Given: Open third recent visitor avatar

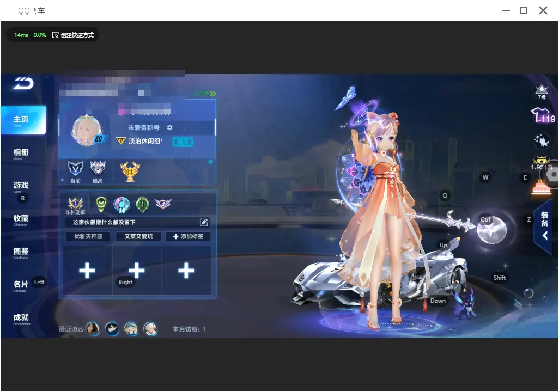Looking at the screenshot, I should [131, 329].
